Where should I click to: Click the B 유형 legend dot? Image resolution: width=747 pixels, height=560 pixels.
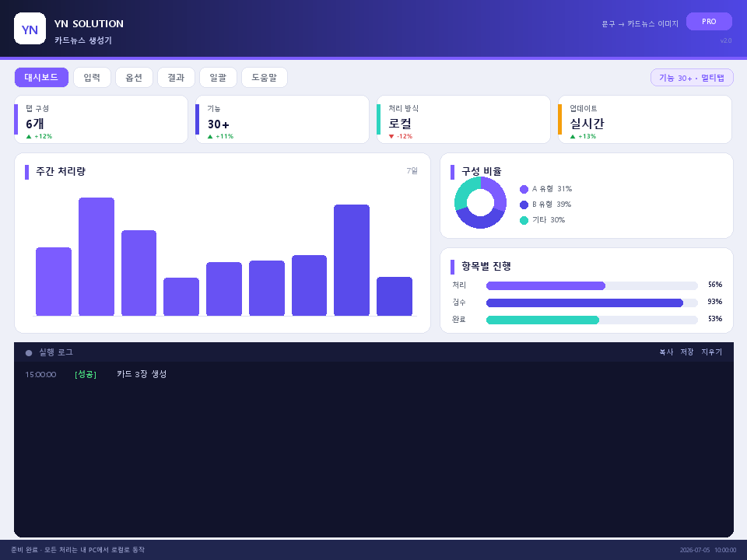pos(524,205)
